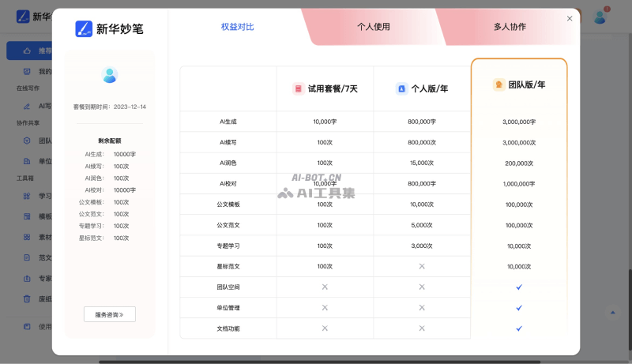Click the 团队 shield icon in sidebar
Screen dimensions: 632x364
click(x=27, y=141)
